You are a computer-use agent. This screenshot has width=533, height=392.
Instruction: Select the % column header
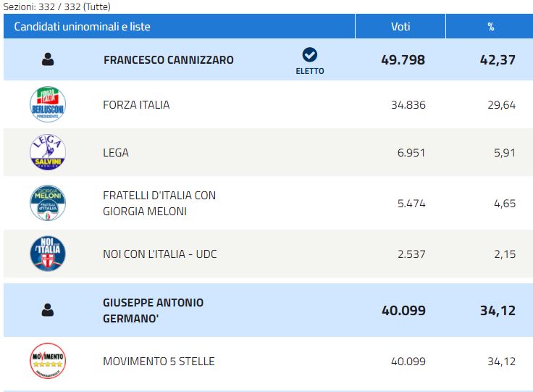(490, 27)
